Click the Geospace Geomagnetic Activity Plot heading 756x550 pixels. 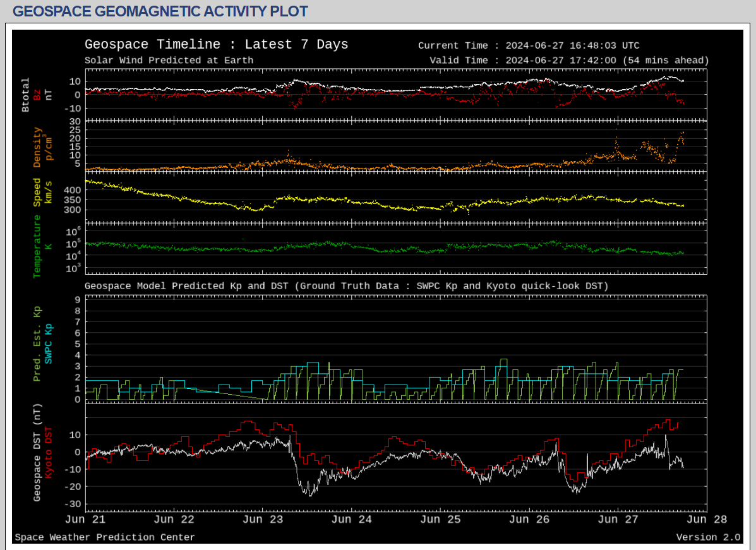coord(160,11)
